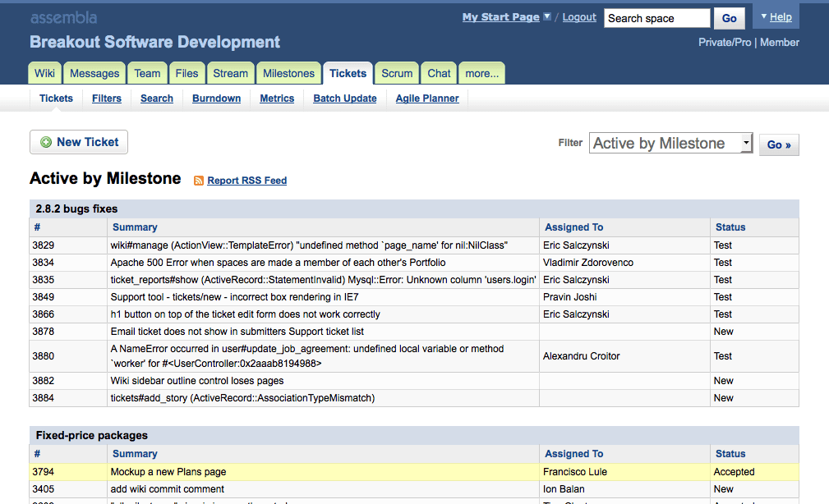Click the Logout link
This screenshot has width=829, height=504.
click(579, 17)
